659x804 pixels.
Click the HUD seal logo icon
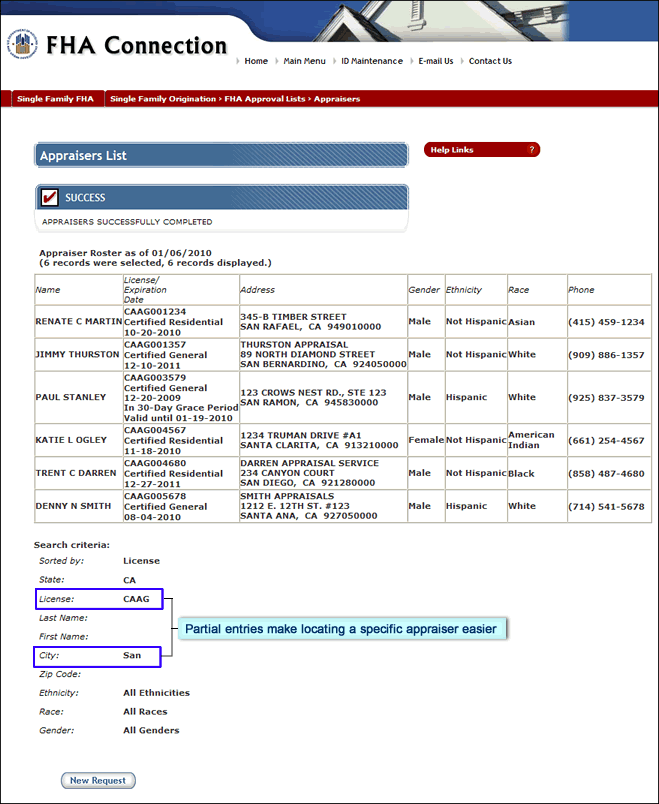point(22,44)
